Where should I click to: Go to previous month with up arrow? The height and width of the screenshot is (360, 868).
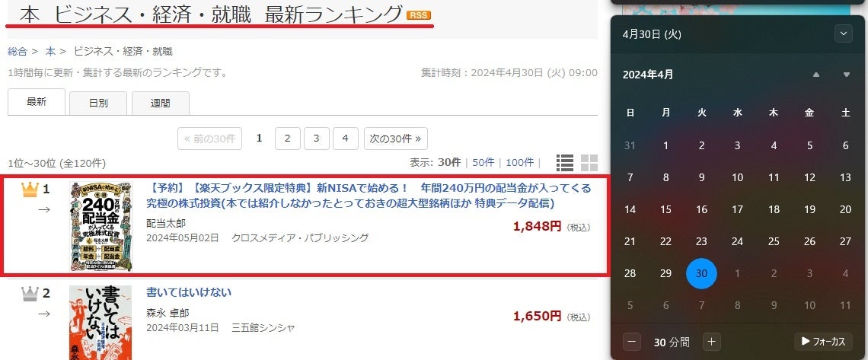click(x=816, y=75)
